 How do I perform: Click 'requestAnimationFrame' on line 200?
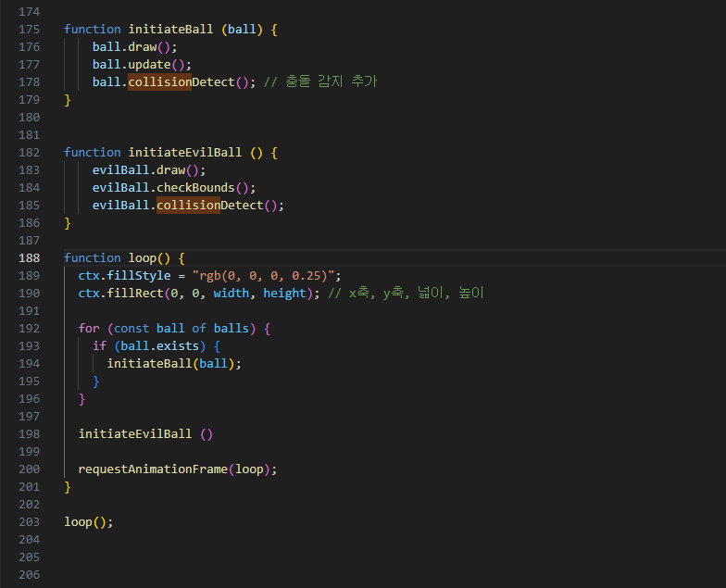point(153,469)
